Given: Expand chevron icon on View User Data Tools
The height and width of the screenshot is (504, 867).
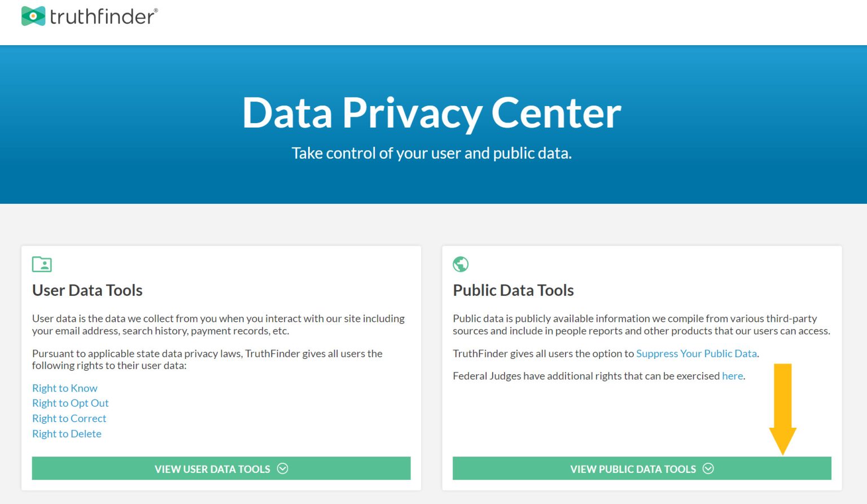Looking at the screenshot, I should pyautogui.click(x=283, y=468).
